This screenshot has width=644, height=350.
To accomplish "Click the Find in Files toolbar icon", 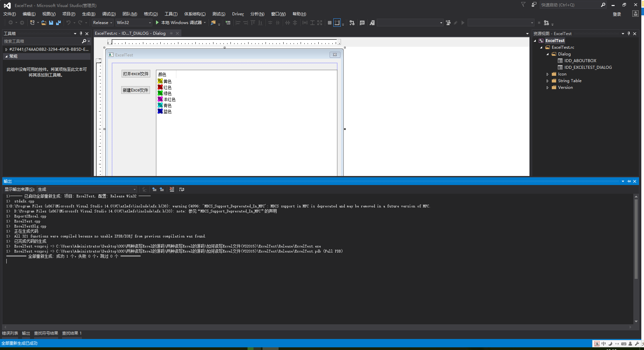I will pyautogui.click(x=213, y=23).
